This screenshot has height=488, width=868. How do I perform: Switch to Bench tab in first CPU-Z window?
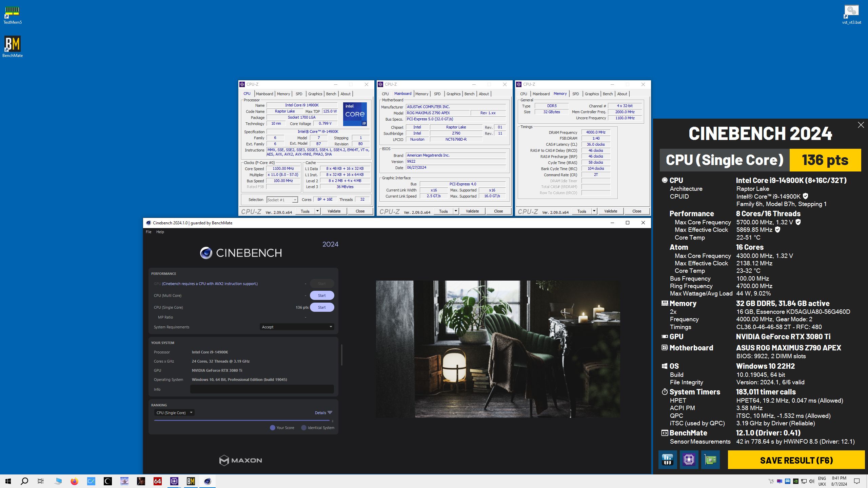coord(331,94)
